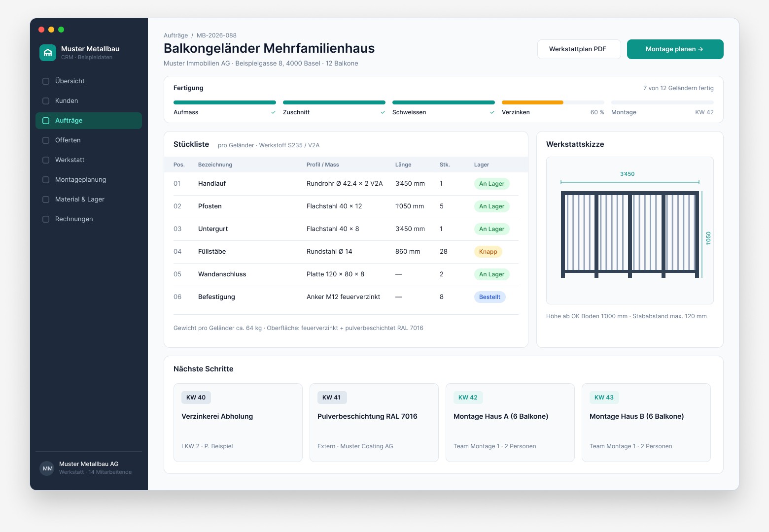This screenshot has height=532, width=769.
Task: Click the Offerten sidebar icon
Action: tap(46, 140)
